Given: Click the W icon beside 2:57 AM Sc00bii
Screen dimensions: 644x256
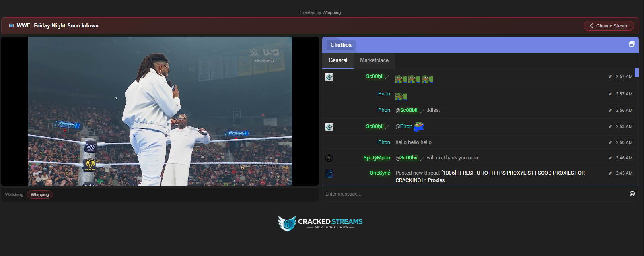Looking at the screenshot, I should [610, 77].
